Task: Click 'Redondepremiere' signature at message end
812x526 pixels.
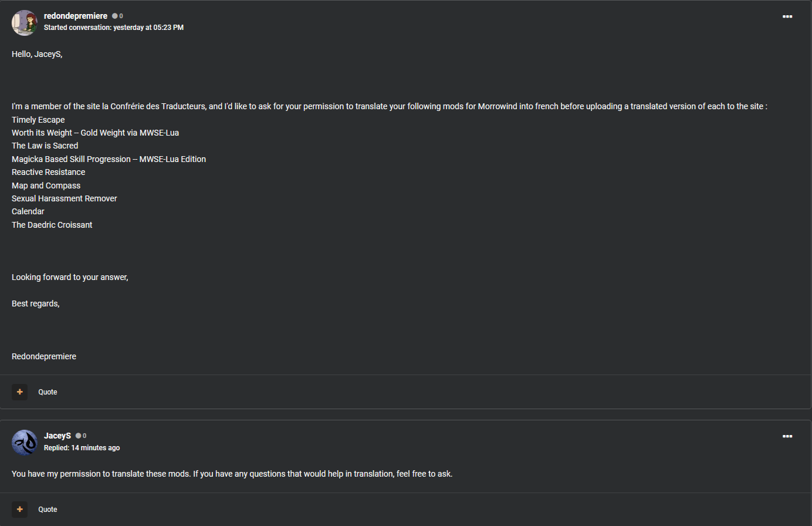Action: pos(44,356)
